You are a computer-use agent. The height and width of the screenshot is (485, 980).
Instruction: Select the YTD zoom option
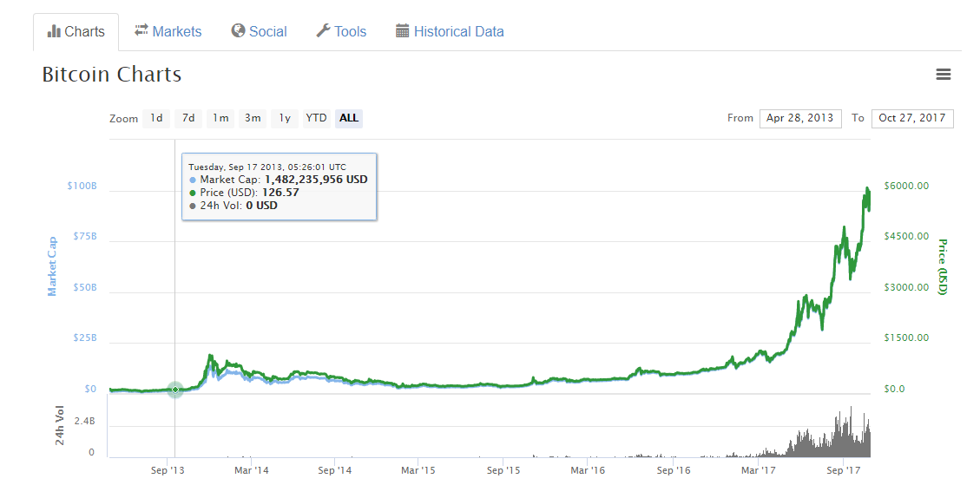pyautogui.click(x=316, y=118)
